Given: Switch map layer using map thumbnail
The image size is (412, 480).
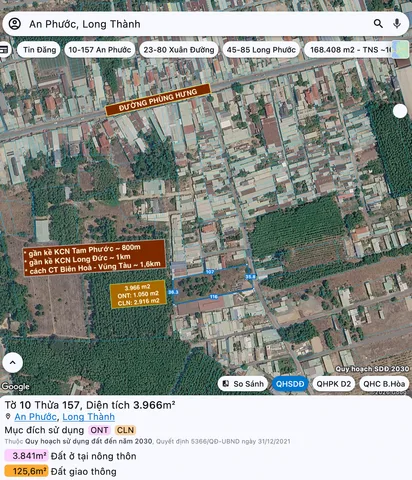Looking at the screenshot, I should (x=400, y=49).
